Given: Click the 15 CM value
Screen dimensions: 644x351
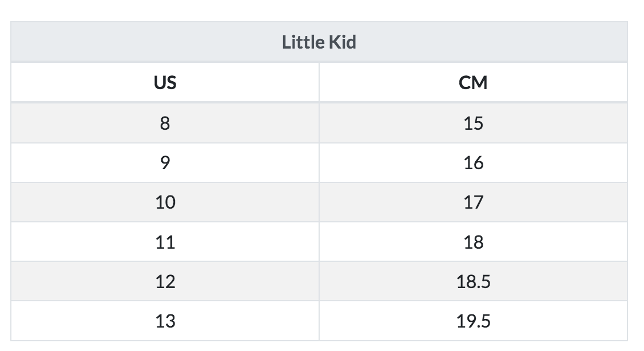Looking at the screenshot, I should point(473,123).
